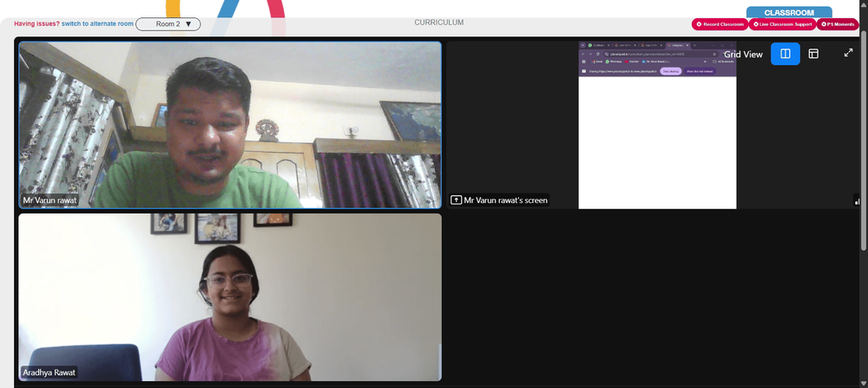Click Share this tab instead in shared screen
This screenshot has height=388, width=868.
[700, 71]
